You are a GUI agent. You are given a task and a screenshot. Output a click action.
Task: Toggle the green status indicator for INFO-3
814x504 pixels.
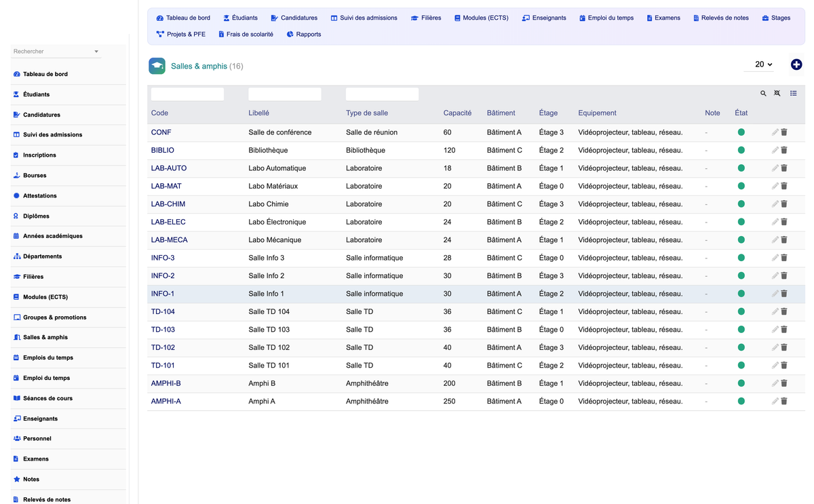pyautogui.click(x=741, y=258)
